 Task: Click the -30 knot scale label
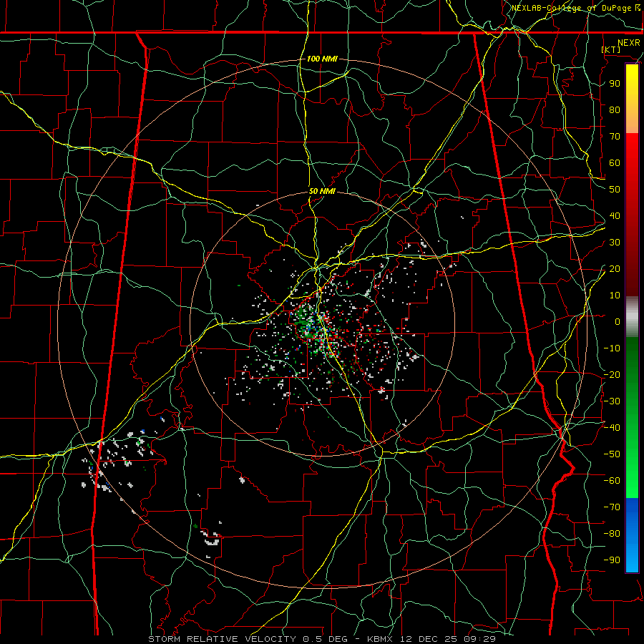(612, 401)
